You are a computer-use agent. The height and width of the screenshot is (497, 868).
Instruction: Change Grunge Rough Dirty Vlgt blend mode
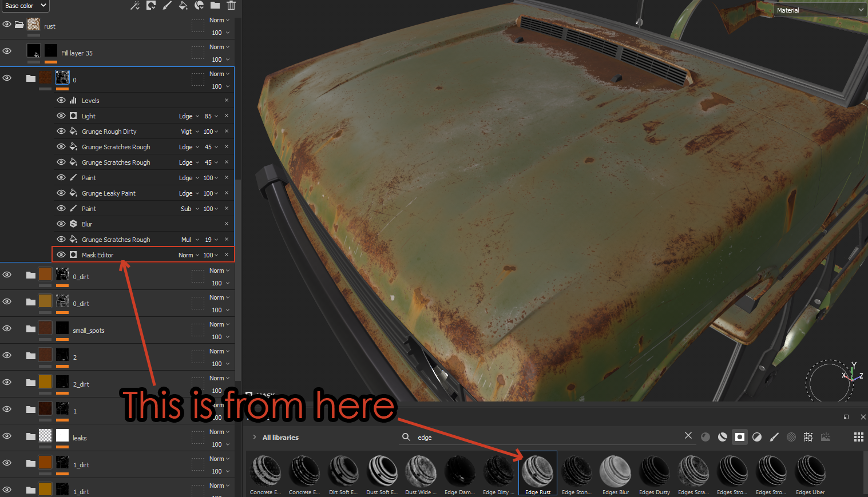[190, 132]
